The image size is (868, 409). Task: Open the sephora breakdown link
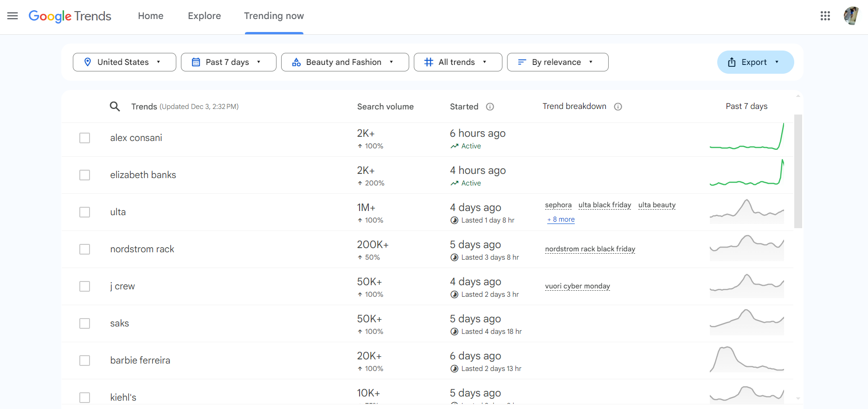tap(558, 205)
